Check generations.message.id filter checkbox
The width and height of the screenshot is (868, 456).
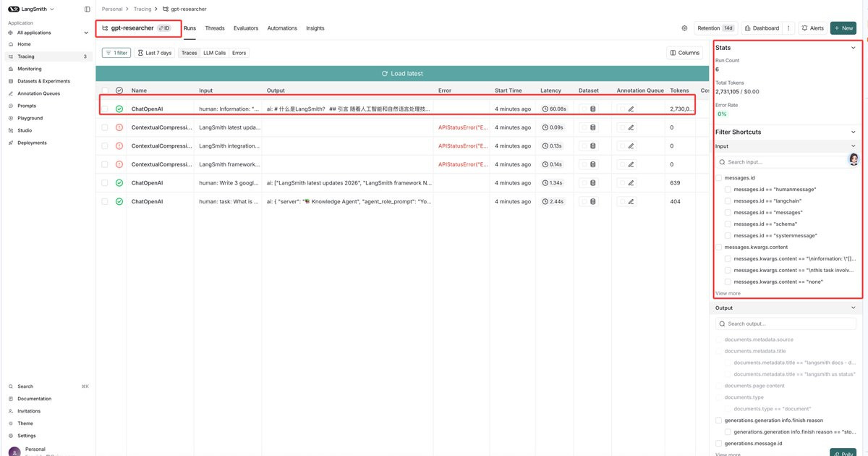(718, 443)
